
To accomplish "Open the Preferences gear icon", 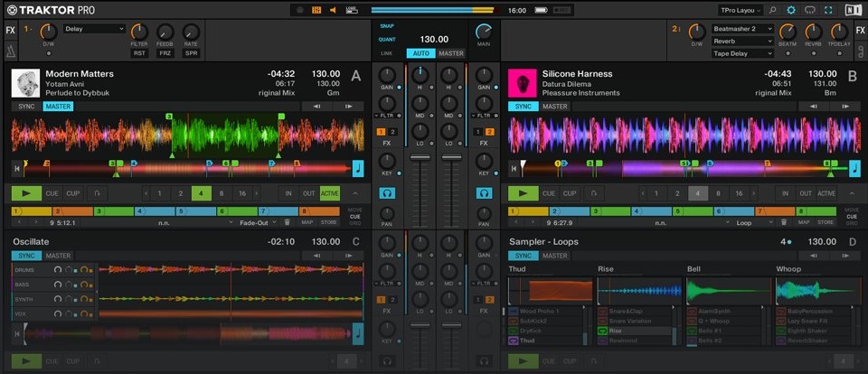I will [x=791, y=10].
